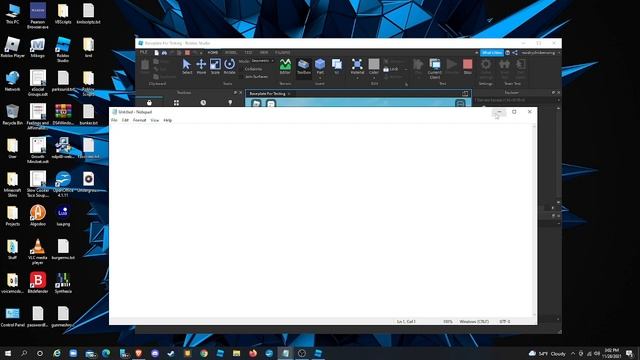Open Chrome from the taskbar
640x360 pixels.
point(204,353)
